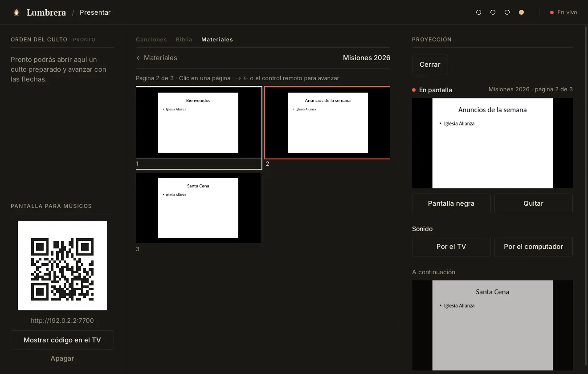Click the Sonido section label
Screen dimensions: 588x374
point(422,229)
